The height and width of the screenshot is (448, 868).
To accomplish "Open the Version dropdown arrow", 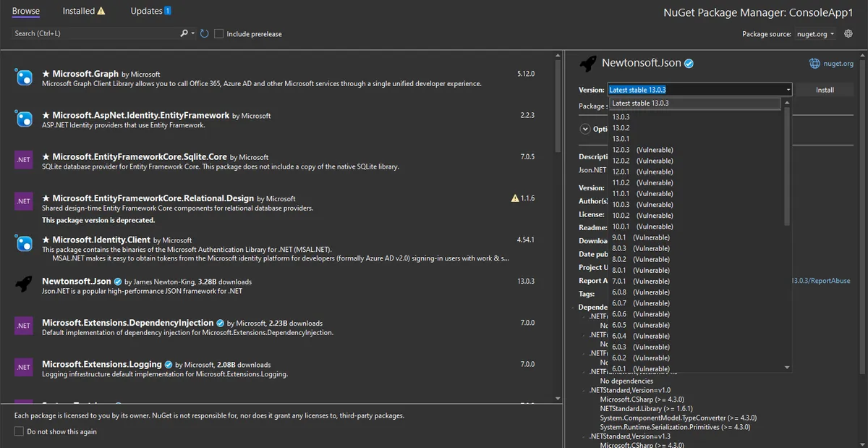I will (788, 90).
